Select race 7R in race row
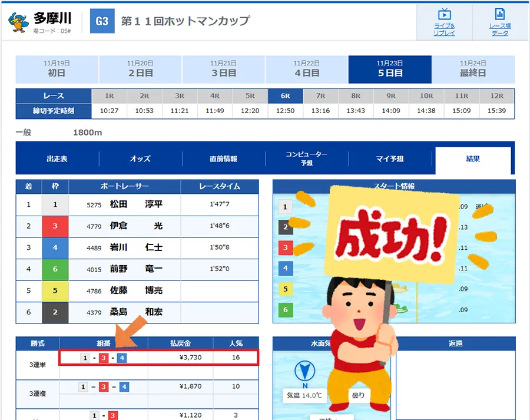Image resolution: width=530 pixels, height=420 pixels. tap(320, 95)
